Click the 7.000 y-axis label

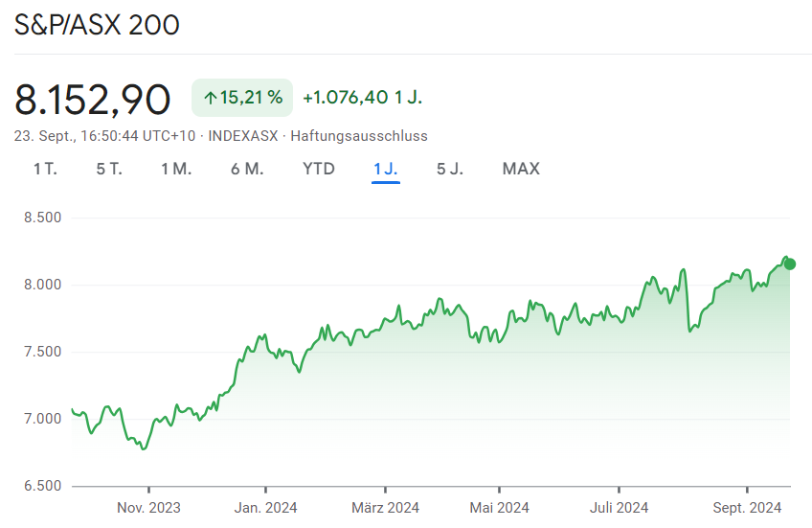click(42, 419)
